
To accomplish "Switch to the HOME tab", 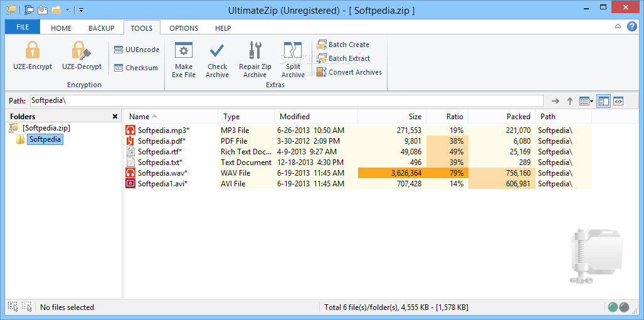I will (61, 28).
